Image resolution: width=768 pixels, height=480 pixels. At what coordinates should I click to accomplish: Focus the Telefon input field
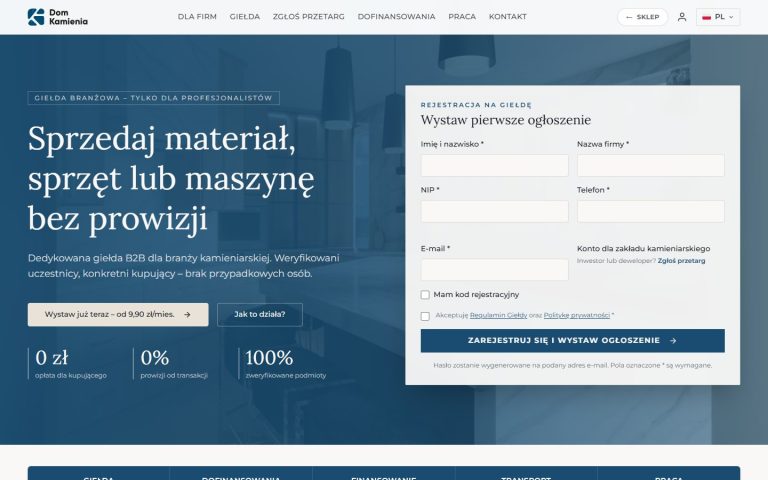pos(650,211)
